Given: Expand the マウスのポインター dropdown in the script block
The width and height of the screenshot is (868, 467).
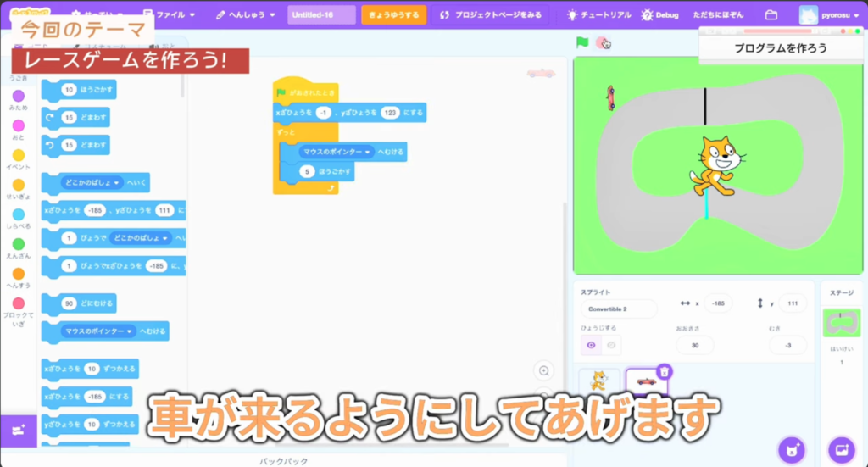Looking at the screenshot, I should (x=368, y=152).
